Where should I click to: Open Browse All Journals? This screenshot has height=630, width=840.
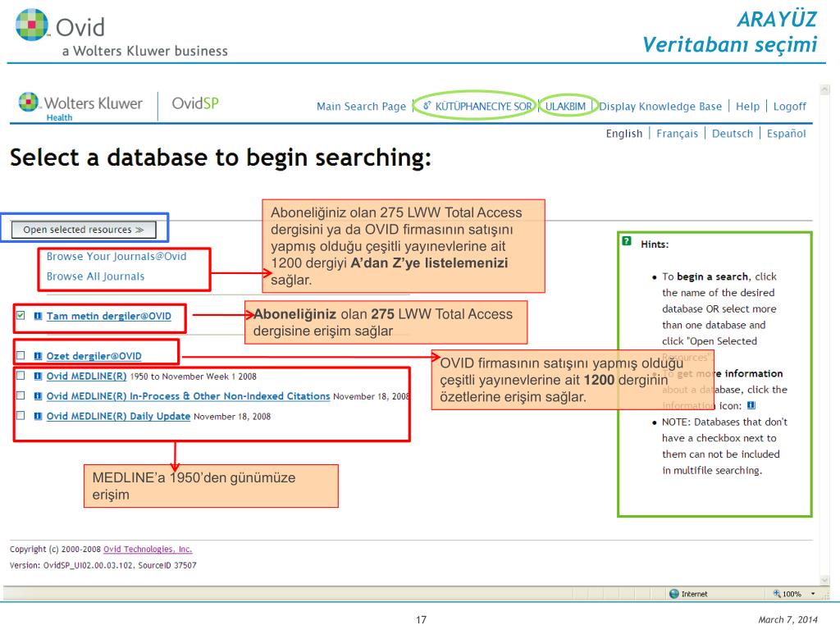pos(95,276)
